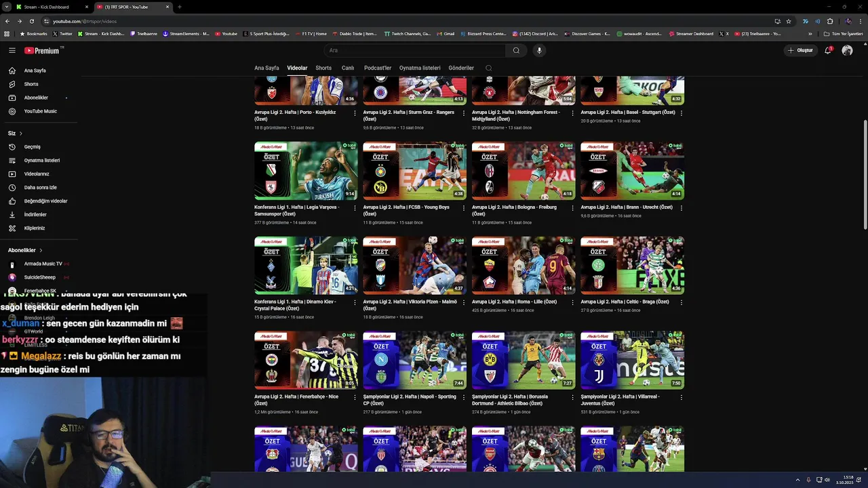Open the Villarreal - Juventus video title

[x=620, y=400]
